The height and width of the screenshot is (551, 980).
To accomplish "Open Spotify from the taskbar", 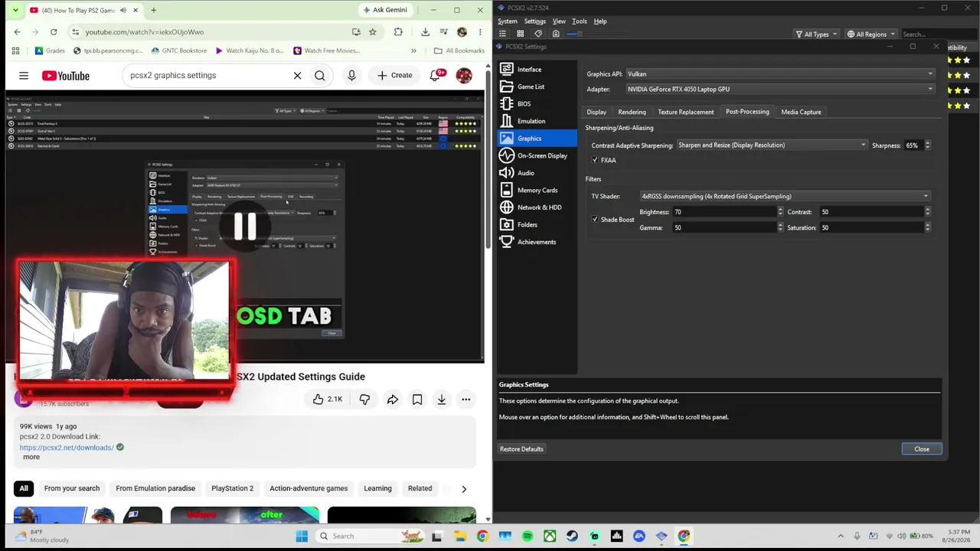I will (x=528, y=536).
